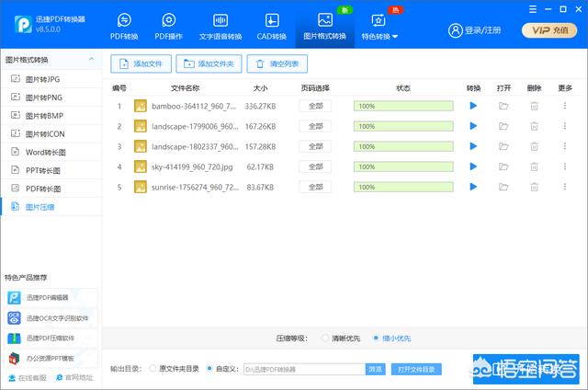Image resolution: width=588 pixels, height=390 pixels.
Task: Open the PDF转换 tab
Action: [124, 26]
